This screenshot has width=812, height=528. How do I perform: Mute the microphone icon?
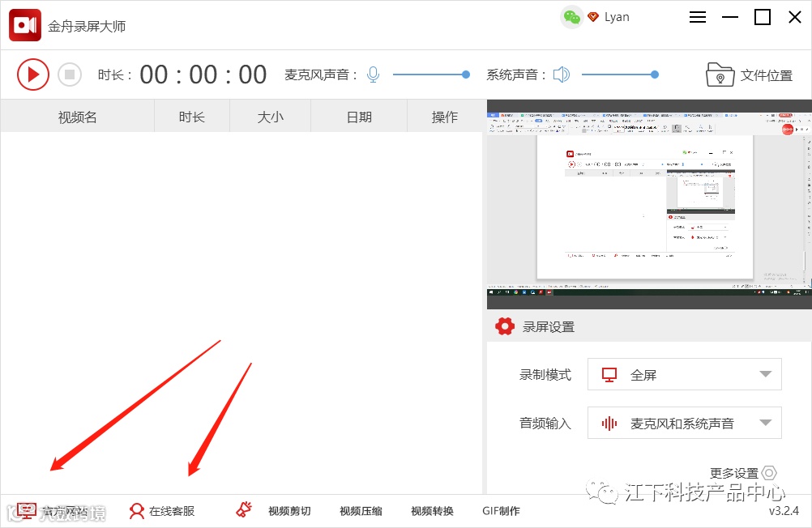tap(373, 75)
